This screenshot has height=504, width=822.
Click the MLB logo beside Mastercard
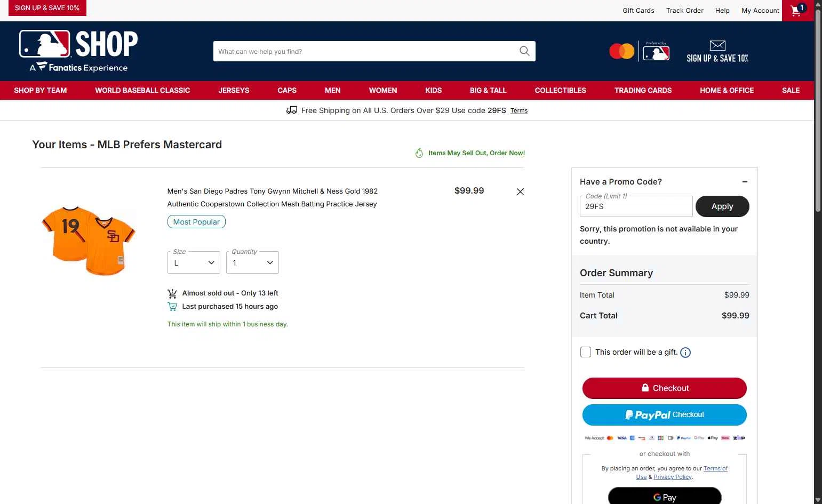click(x=656, y=52)
